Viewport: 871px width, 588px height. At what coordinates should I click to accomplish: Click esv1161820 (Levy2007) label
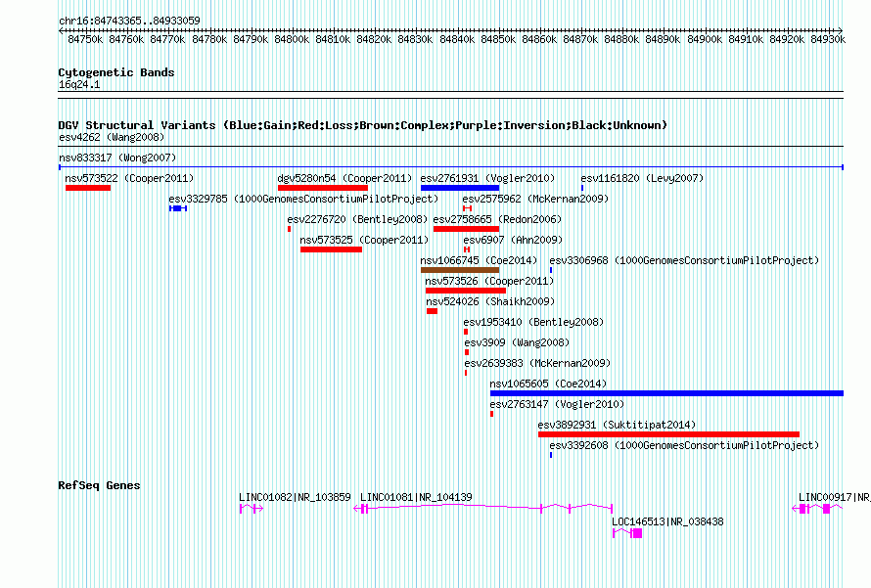[x=642, y=178]
